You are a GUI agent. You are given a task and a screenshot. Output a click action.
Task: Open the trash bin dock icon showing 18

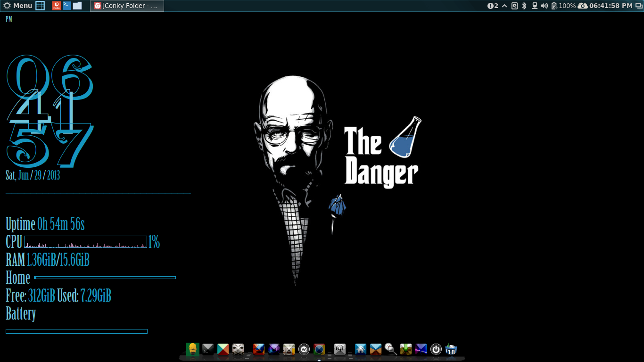pyautogui.click(x=451, y=349)
